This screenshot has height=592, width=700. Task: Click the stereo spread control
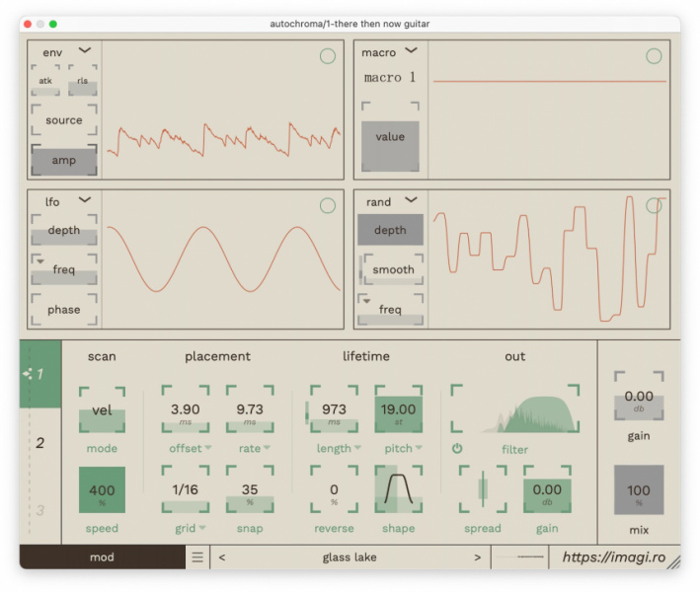click(x=483, y=489)
